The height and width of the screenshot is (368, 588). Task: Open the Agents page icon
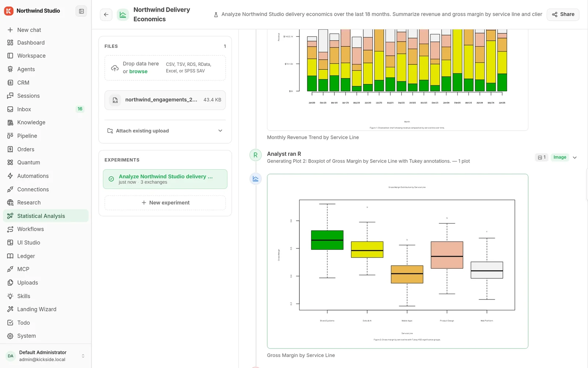click(10, 69)
